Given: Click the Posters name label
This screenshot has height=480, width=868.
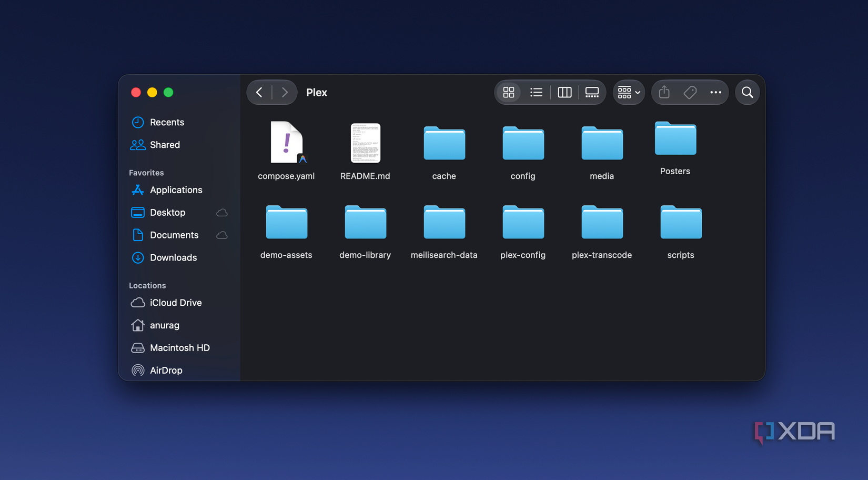Looking at the screenshot, I should (675, 171).
